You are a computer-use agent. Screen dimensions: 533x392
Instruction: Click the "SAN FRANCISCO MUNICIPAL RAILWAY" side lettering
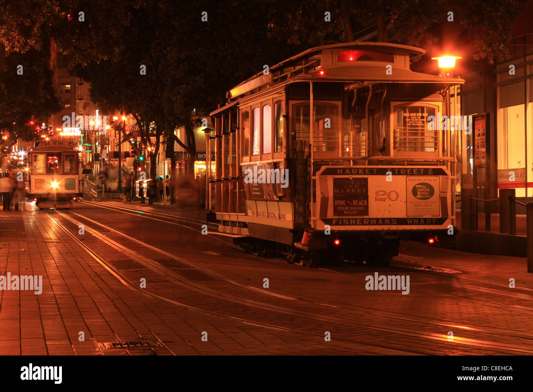(270, 214)
